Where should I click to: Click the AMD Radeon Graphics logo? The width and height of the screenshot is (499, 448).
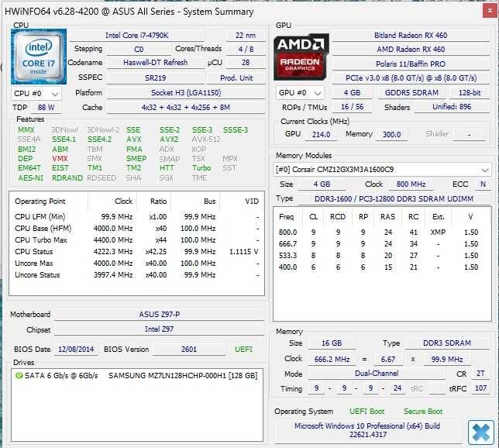(x=301, y=57)
